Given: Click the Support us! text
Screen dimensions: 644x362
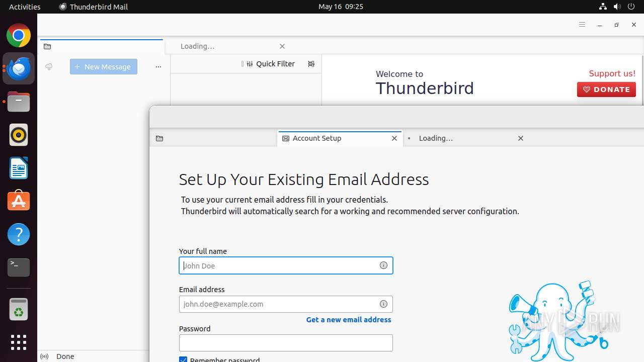Looking at the screenshot, I should [612, 73].
